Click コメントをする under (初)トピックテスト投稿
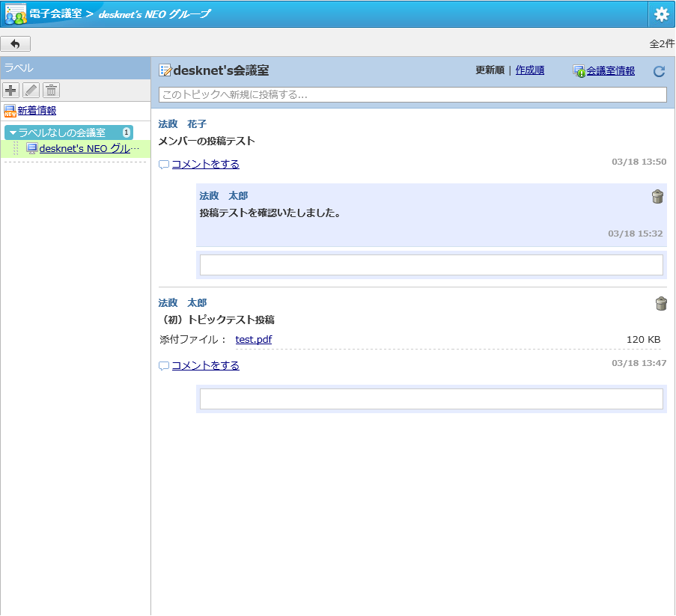The width and height of the screenshot is (676, 616). coord(206,365)
